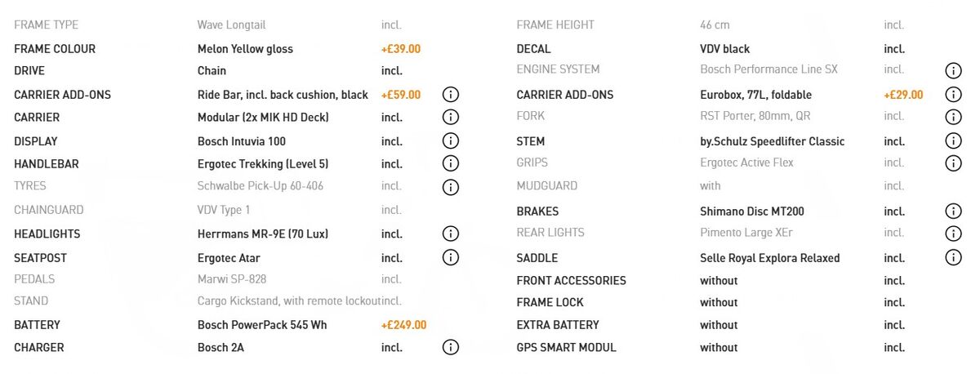Open info icon for Ride Bar carrier add-on
Viewport: 980px width, 374px height.
click(451, 95)
